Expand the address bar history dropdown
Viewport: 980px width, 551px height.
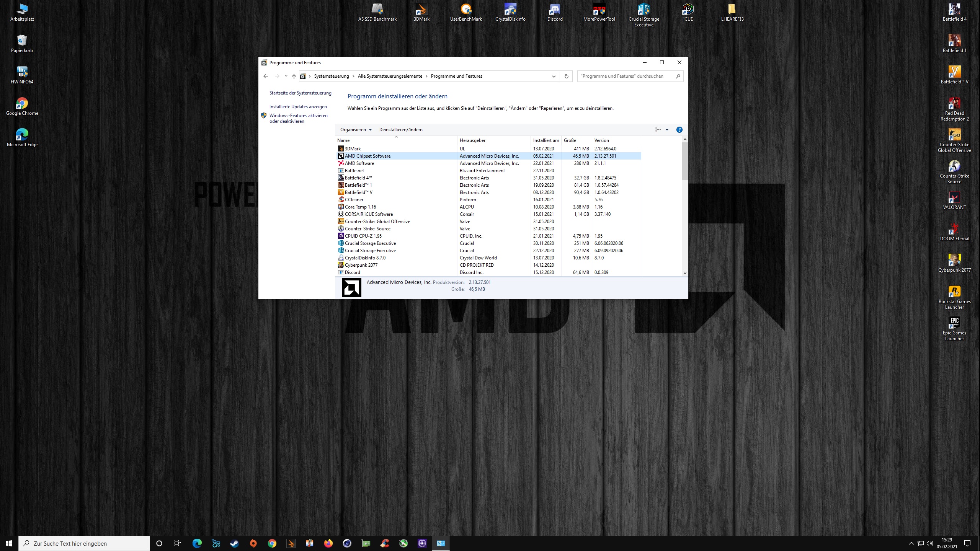click(554, 76)
